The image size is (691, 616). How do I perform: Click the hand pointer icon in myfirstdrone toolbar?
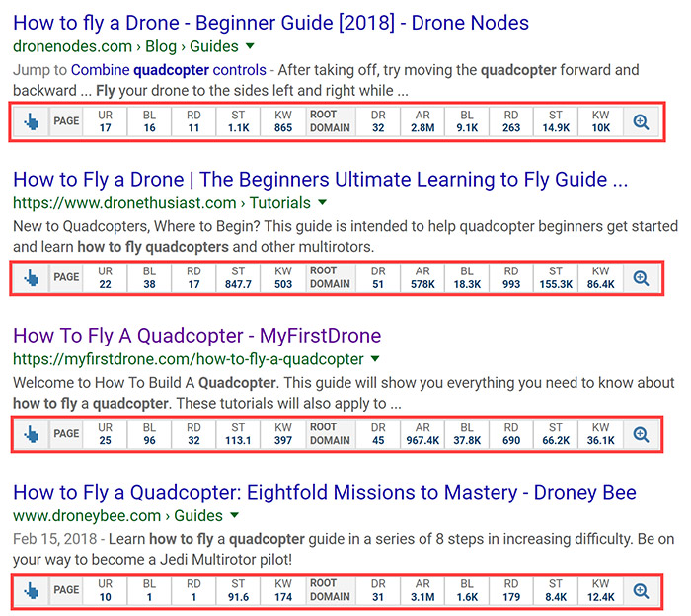[32, 434]
